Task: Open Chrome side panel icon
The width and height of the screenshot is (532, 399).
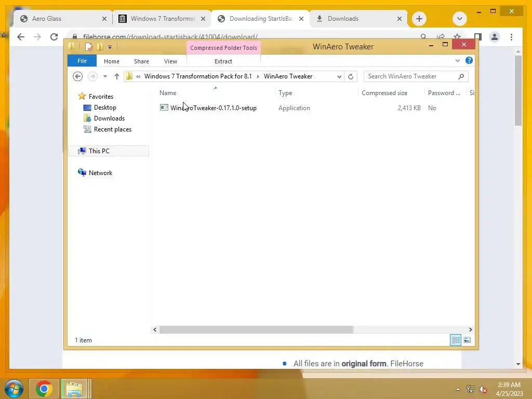Action: point(478,37)
